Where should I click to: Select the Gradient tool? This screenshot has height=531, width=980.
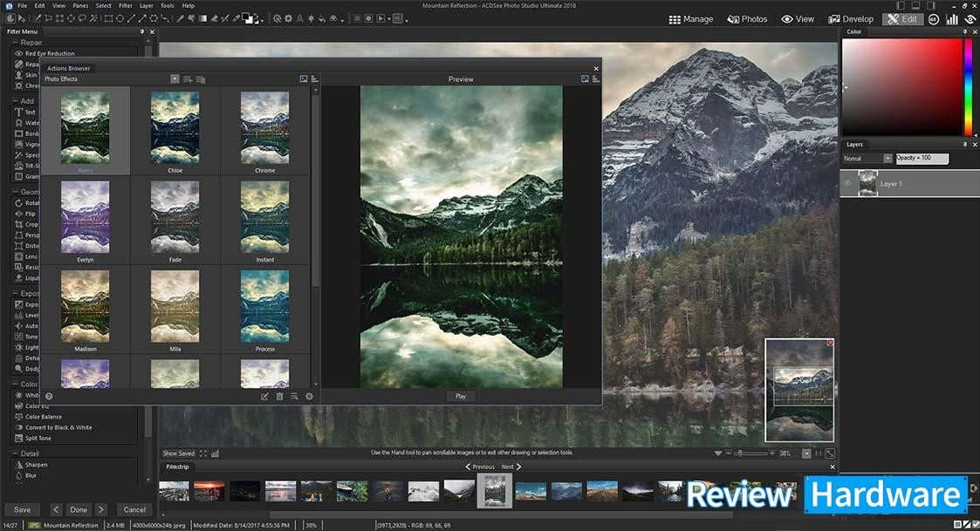(202, 18)
